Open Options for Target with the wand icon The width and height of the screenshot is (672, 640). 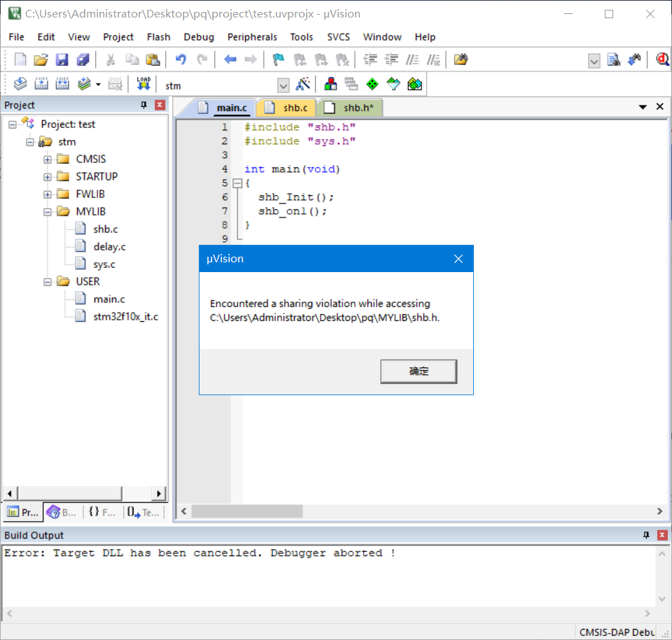click(302, 84)
